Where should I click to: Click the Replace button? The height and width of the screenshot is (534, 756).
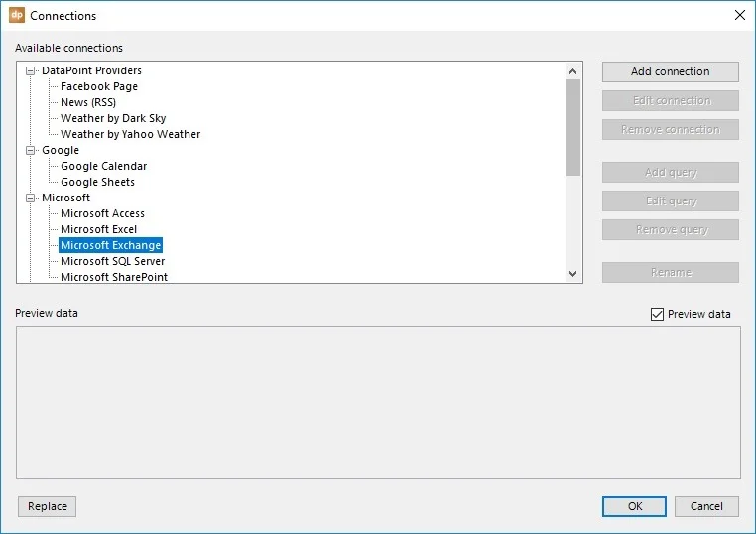tap(48, 506)
